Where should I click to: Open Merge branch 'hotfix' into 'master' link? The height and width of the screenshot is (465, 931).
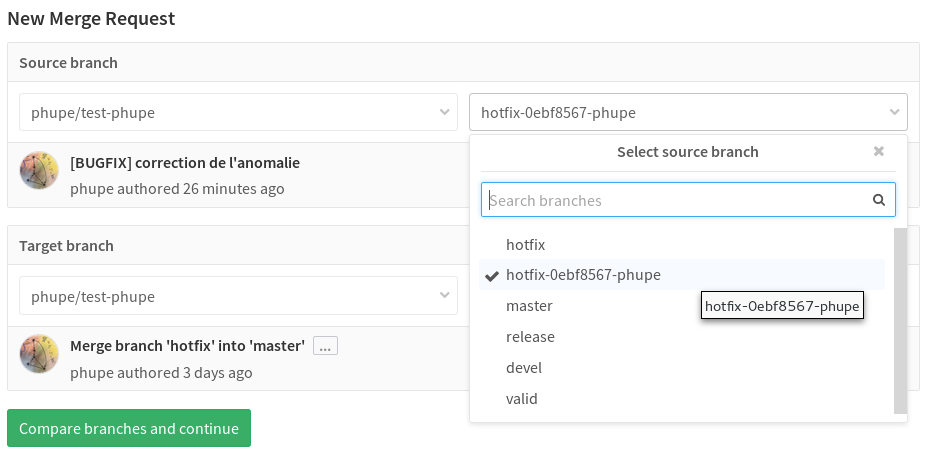click(x=188, y=346)
